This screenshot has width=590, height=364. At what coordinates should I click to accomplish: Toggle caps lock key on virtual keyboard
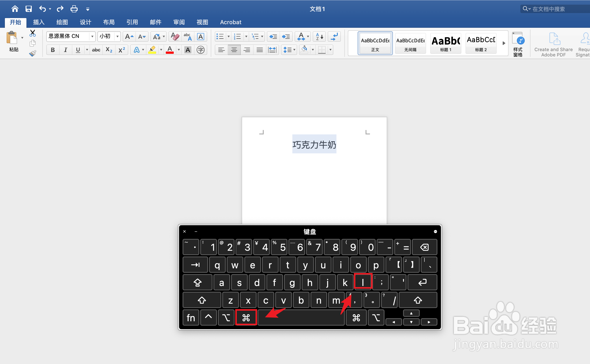(198, 282)
